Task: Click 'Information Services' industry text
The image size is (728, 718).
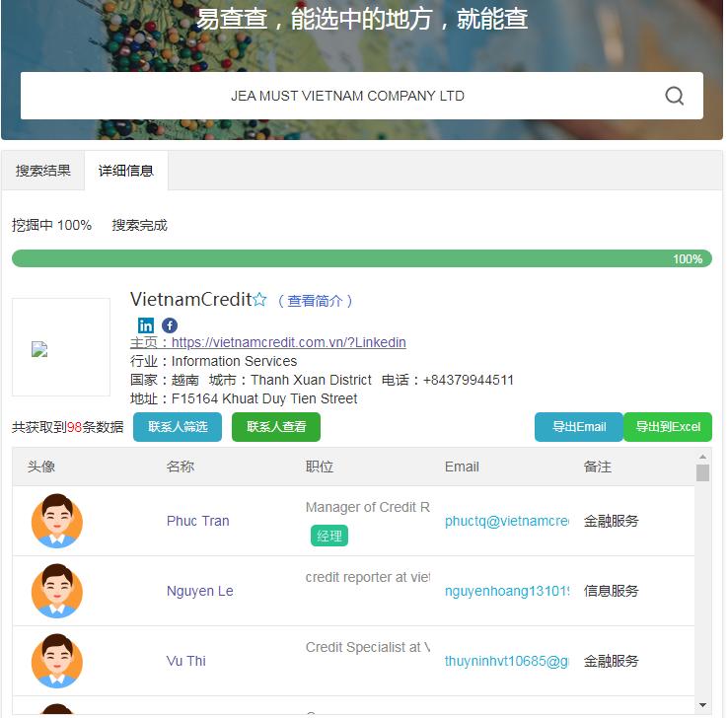Action: pyautogui.click(x=234, y=361)
